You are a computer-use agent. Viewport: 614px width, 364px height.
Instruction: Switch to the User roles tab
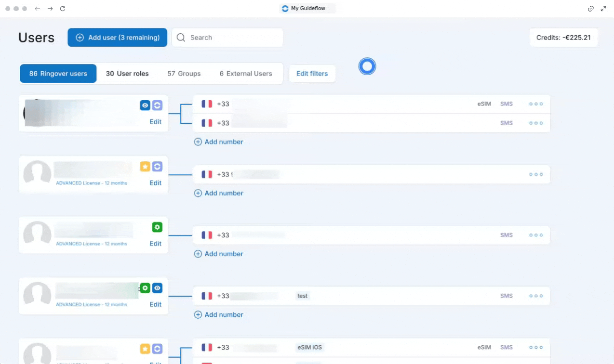pos(127,74)
